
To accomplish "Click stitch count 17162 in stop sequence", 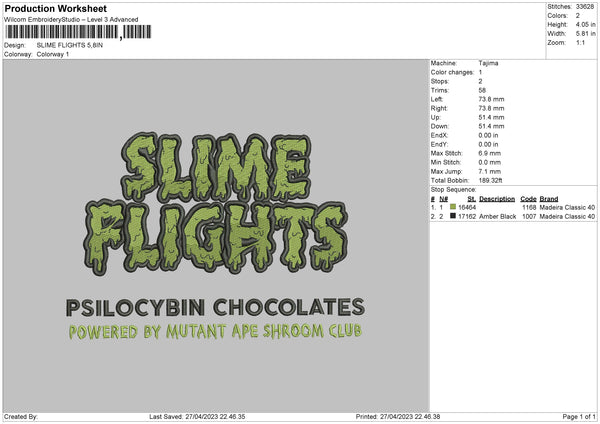I will click(467, 217).
